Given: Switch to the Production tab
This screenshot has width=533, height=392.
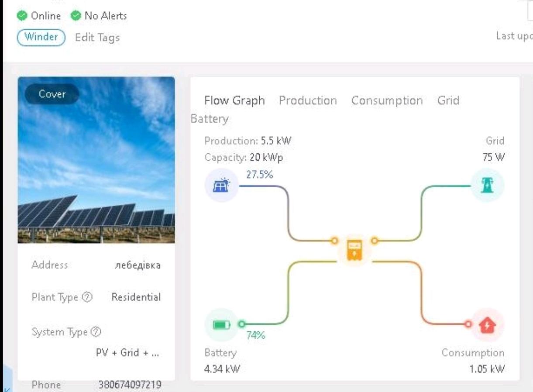Looking at the screenshot, I should click(x=308, y=101).
